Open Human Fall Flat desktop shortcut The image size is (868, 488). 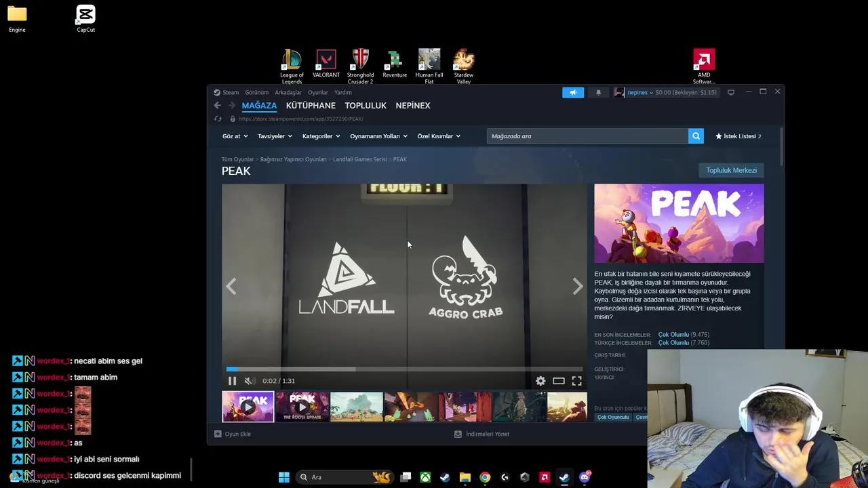click(429, 66)
